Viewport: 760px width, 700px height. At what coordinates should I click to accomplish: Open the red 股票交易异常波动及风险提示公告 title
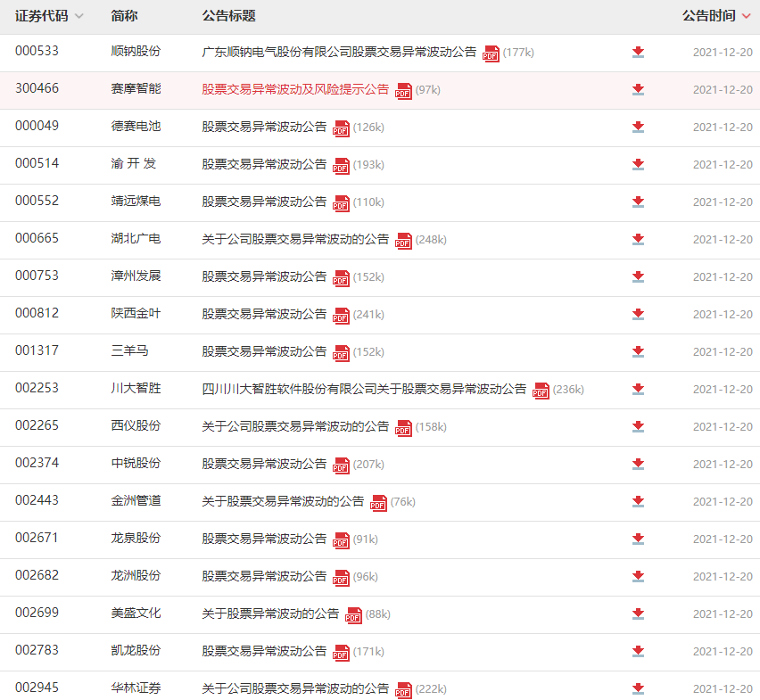click(295, 89)
